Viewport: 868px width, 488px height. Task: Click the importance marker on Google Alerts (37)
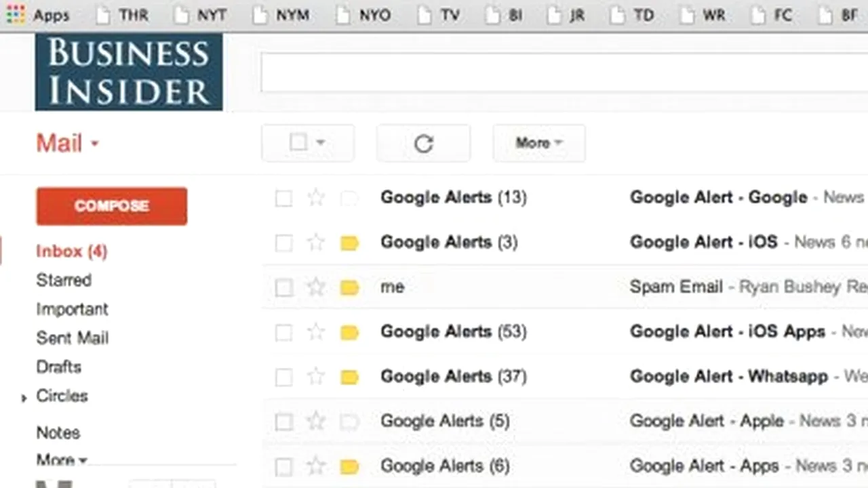349,377
